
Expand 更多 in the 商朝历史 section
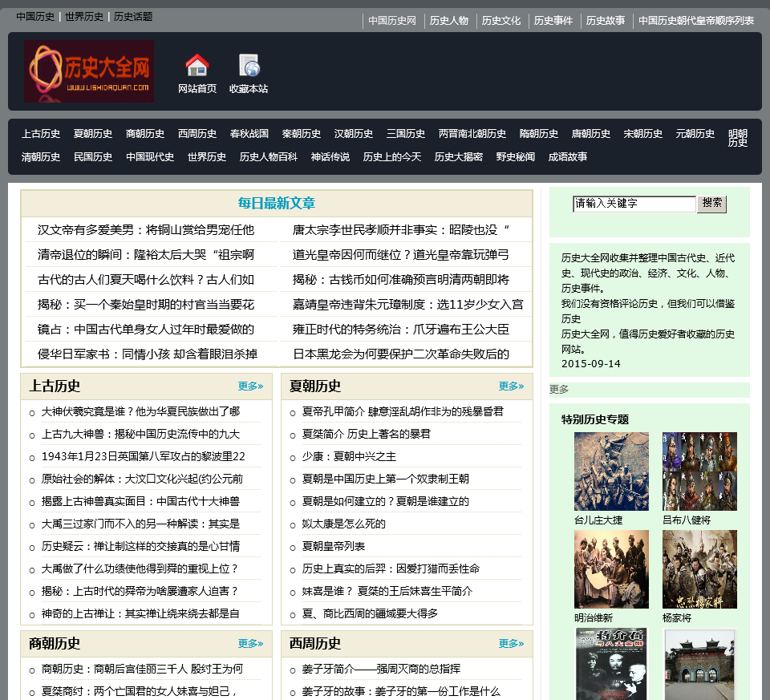coord(250,644)
